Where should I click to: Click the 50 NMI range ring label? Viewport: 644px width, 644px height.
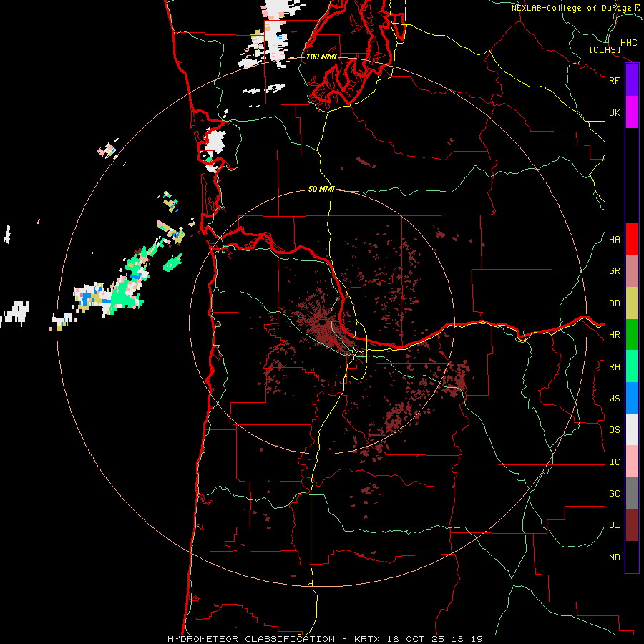321,190
